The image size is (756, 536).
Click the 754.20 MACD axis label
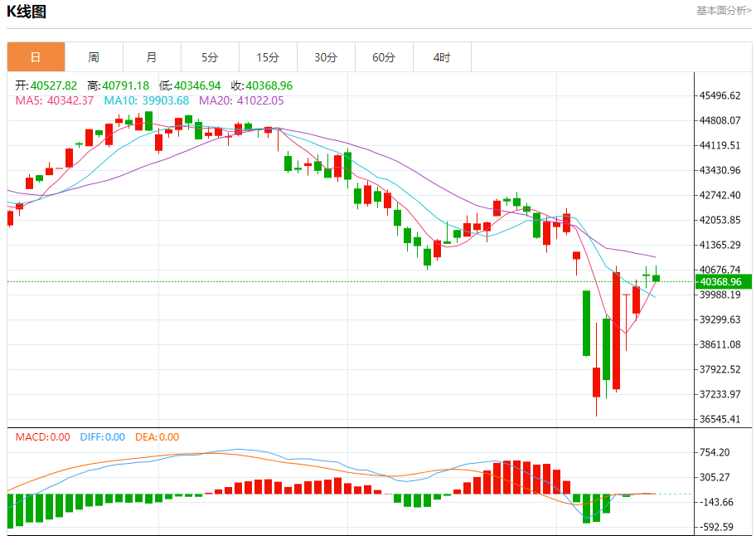(x=715, y=452)
